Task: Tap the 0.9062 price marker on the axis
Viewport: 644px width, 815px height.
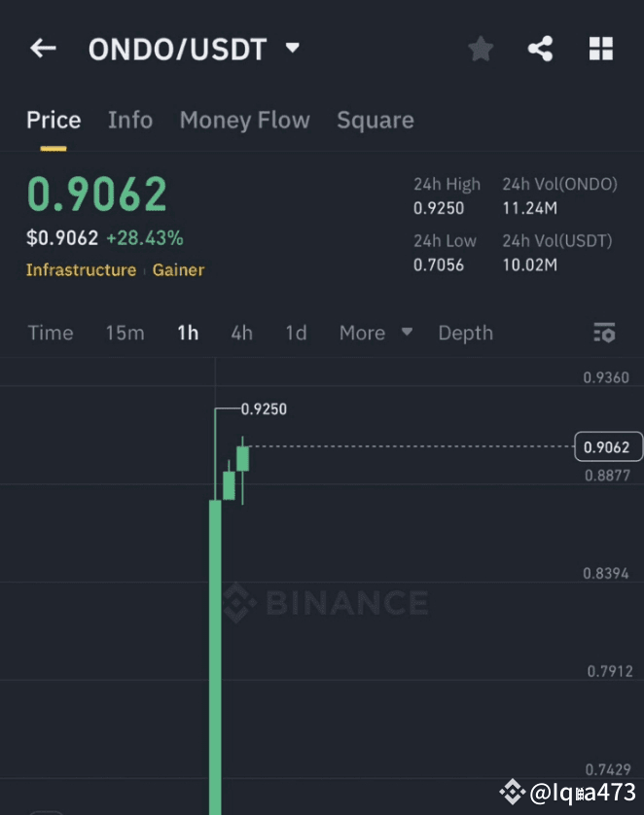Action: click(607, 446)
